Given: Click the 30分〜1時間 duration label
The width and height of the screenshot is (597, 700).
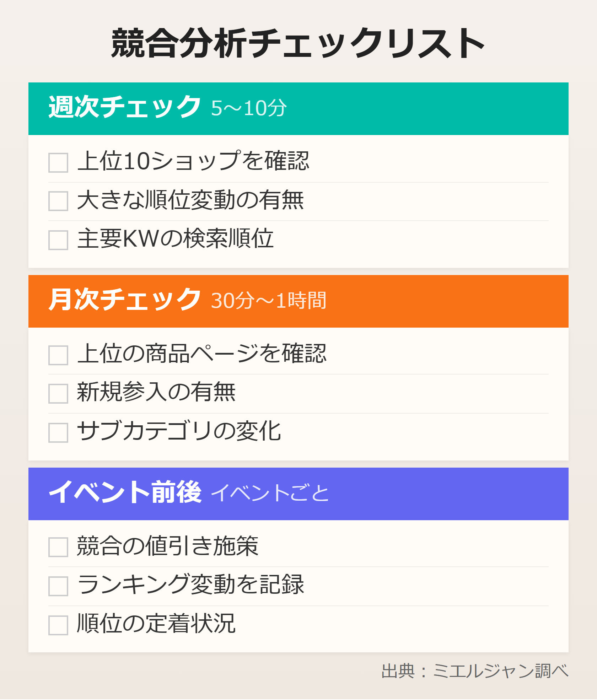Looking at the screenshot, I should 269,301.
